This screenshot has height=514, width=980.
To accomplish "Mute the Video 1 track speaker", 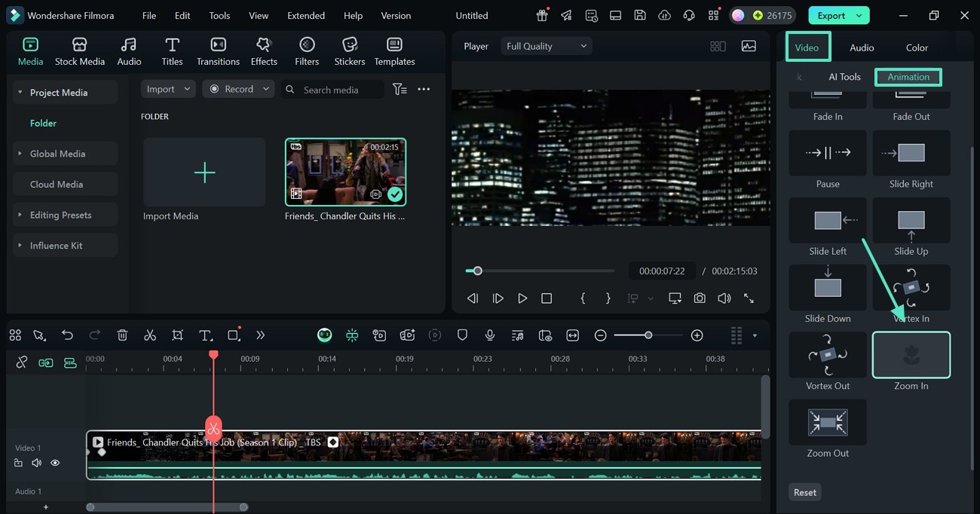I will [x=36, y=462].
